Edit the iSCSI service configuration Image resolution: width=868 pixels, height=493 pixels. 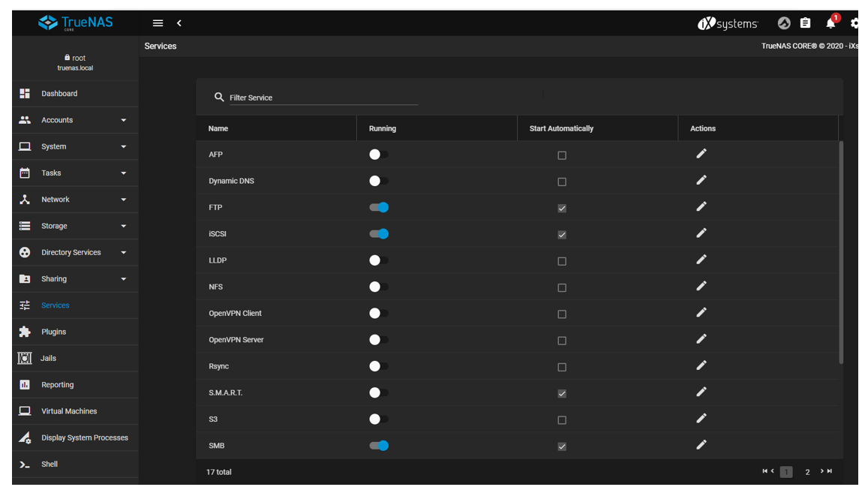click(701, 233)
